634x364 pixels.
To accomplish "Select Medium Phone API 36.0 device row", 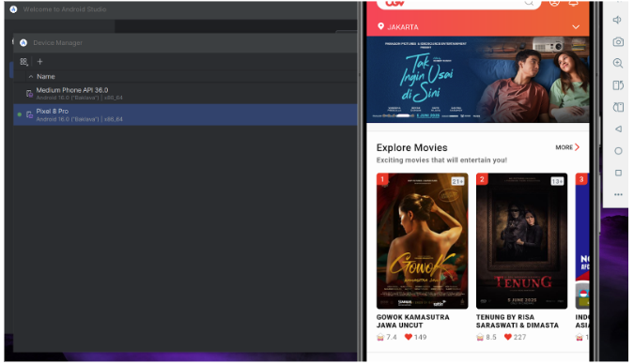I will pos(185,94).
